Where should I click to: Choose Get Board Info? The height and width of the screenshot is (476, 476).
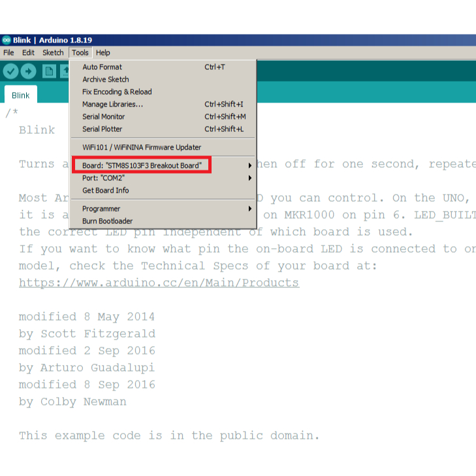point(105,191)
